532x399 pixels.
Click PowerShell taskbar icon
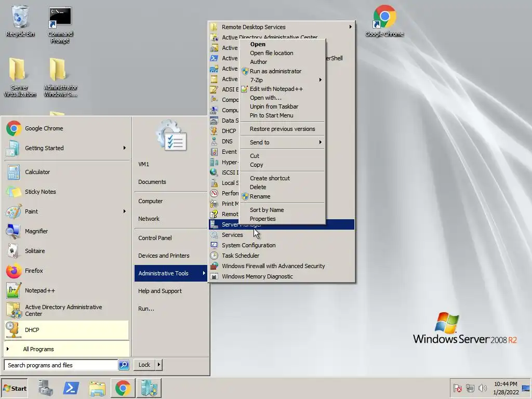tap(71, 388)
